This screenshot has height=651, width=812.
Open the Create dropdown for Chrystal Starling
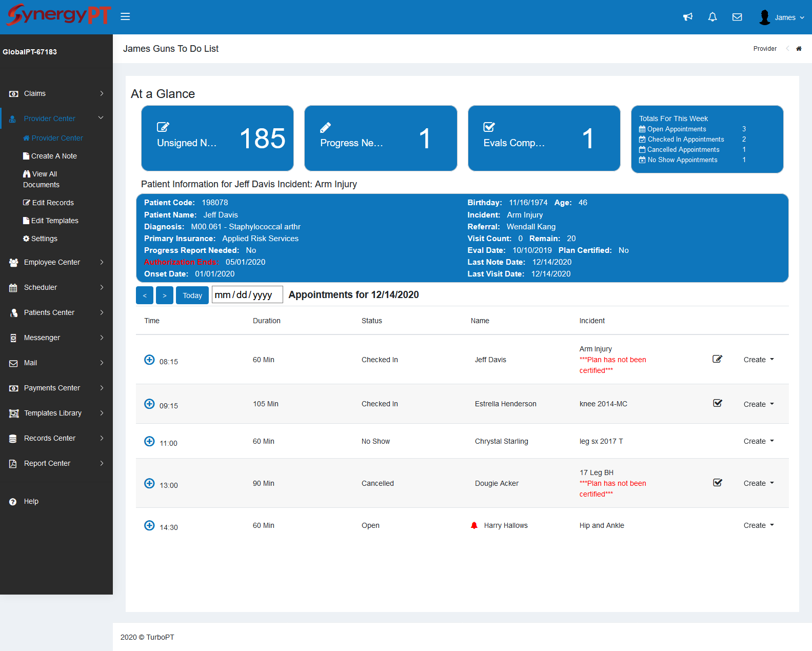(759, 441)
